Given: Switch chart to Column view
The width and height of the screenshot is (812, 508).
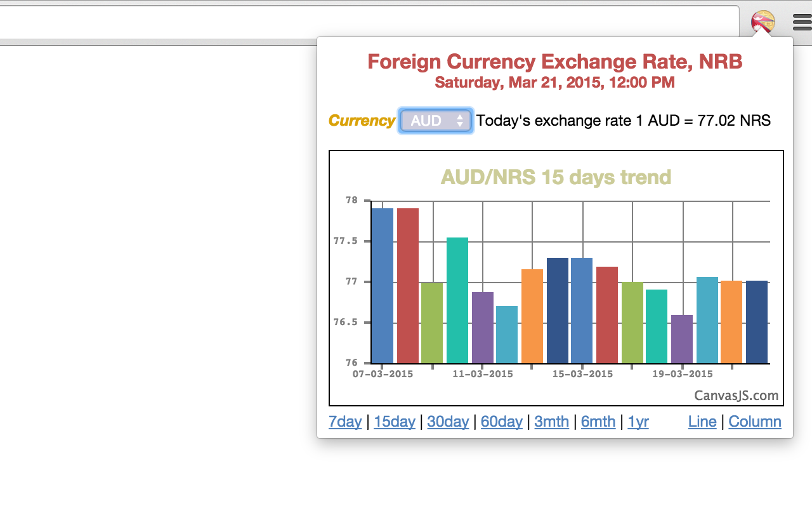Looking at the screenshot, I should tap(755, 422).
